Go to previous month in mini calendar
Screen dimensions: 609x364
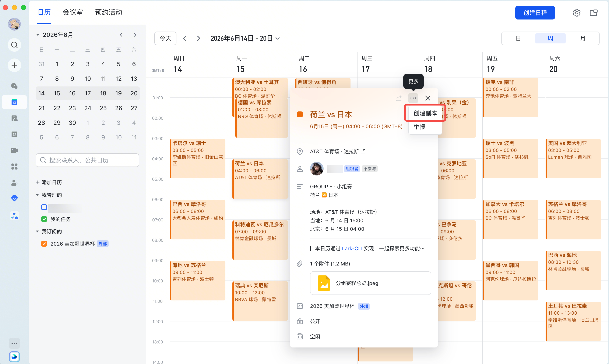coord(121,35)
